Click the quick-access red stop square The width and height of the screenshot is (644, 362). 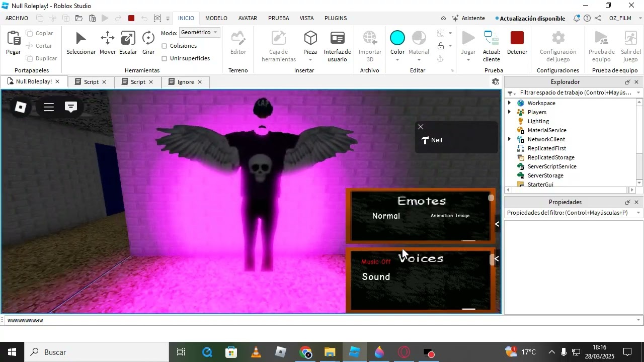click(x=131, y=18)
